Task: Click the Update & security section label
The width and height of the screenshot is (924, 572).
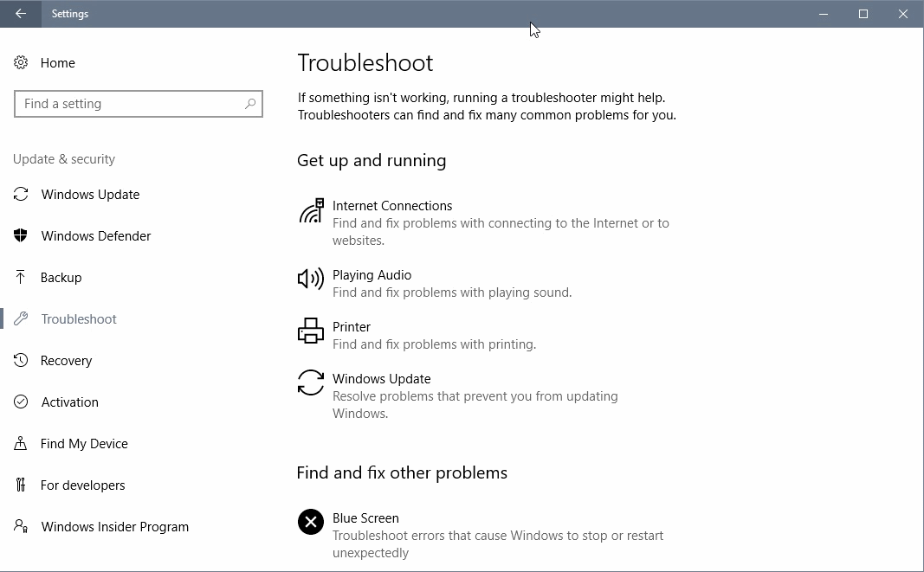Action: [63, 159]
